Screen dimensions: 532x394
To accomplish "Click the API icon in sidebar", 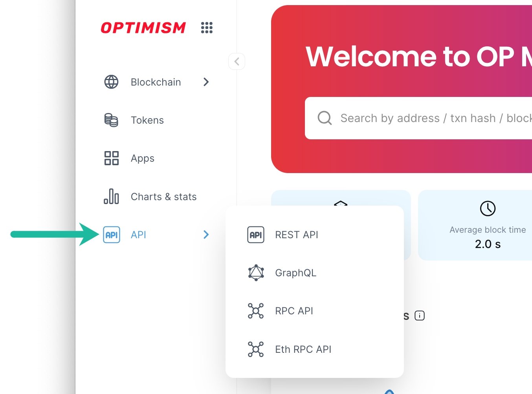I will (x=112, y=235).
